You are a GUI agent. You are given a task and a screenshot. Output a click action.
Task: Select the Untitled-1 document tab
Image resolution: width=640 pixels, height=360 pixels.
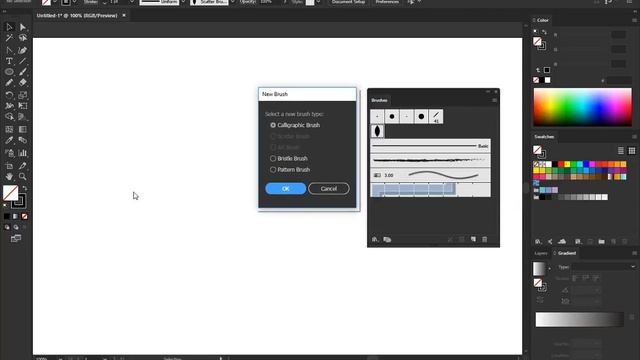pos(77,16)
